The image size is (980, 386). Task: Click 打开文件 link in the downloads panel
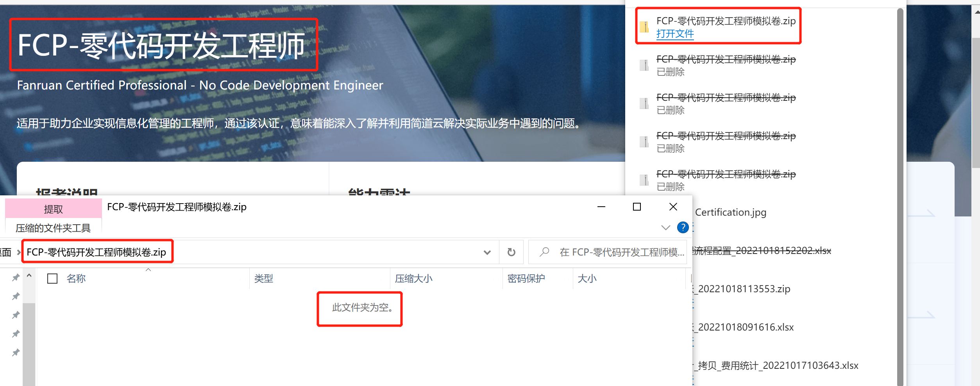click(x=675, y=34)
